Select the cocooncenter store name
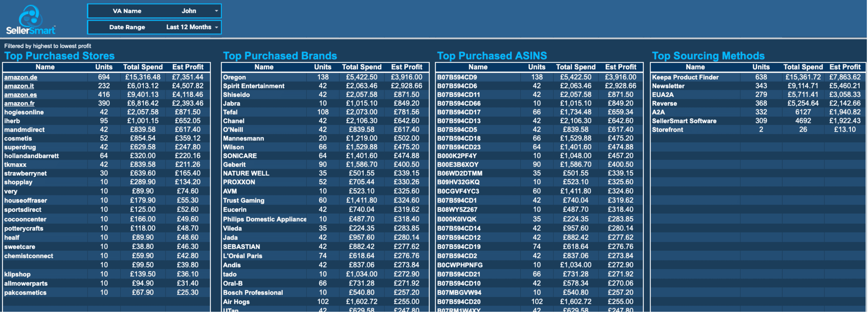The width and height of the screenshot is (868, 313). tap(25, 219)
